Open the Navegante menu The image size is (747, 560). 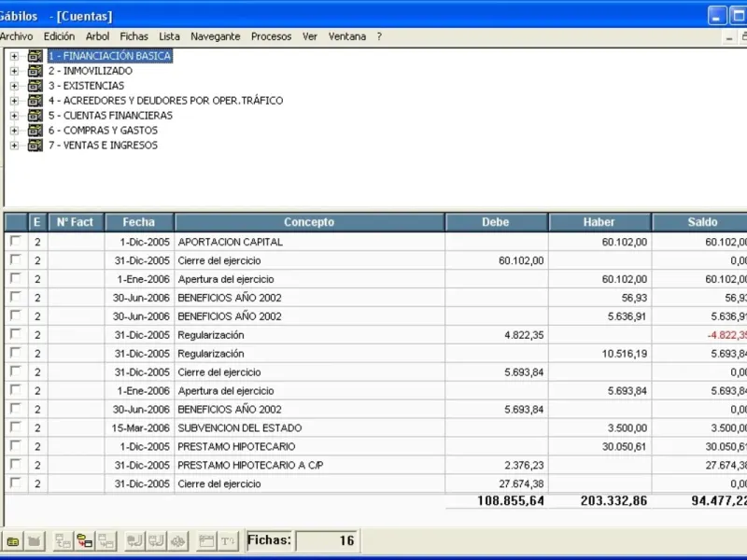216,36
